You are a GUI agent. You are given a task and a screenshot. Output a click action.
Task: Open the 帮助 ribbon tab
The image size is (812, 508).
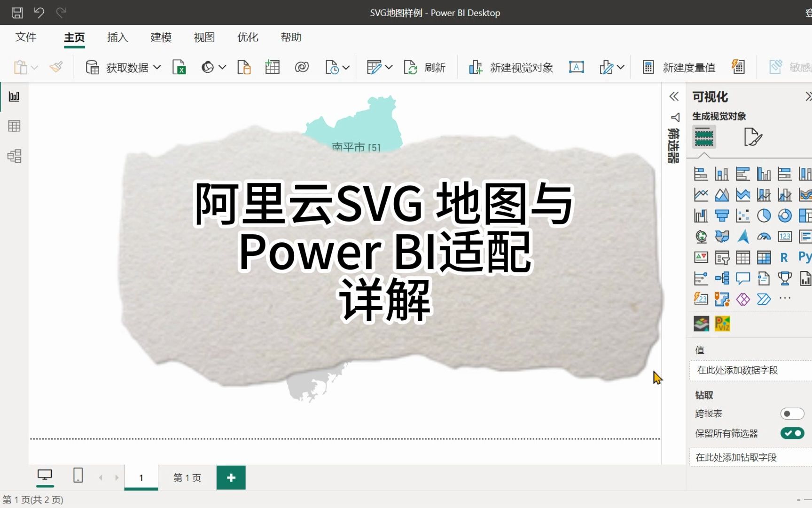[x=291, y=37]
